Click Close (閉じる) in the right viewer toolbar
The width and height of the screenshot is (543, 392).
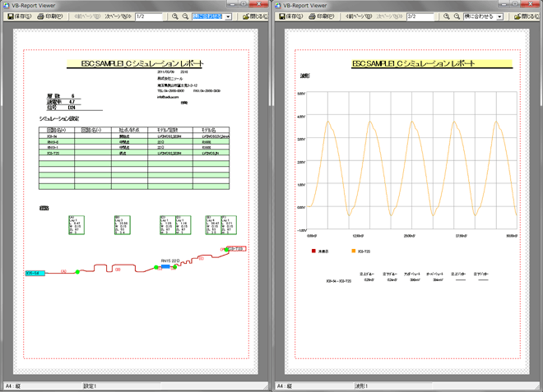point(527,16)
